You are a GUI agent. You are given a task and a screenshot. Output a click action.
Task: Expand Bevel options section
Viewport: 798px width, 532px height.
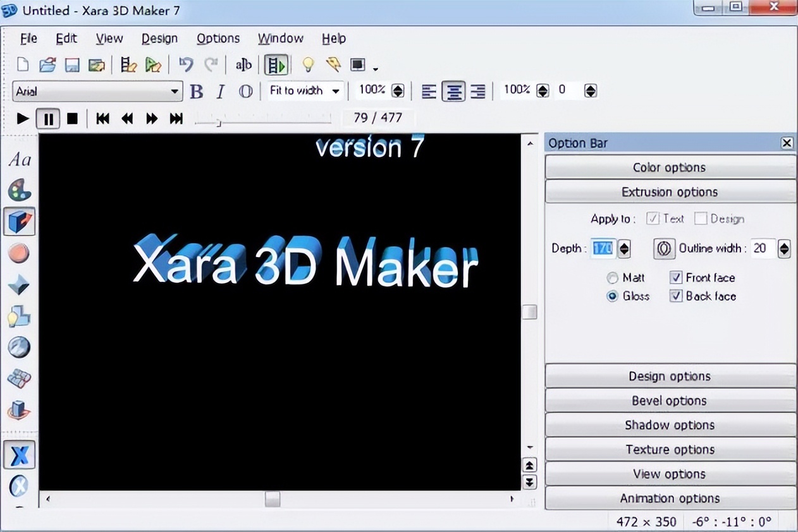[x=670, y=401]
